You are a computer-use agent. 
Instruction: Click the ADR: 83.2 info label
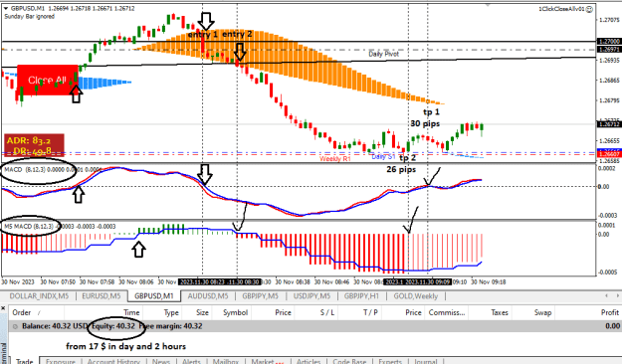(x=28, y=140)
